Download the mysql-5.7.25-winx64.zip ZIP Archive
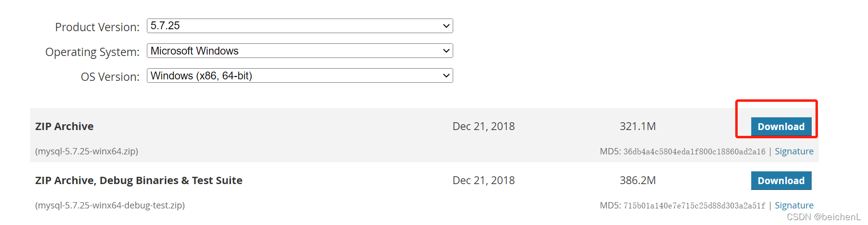Image resolution: width=868 pixels, height=225 pixels. pos(781,127)
